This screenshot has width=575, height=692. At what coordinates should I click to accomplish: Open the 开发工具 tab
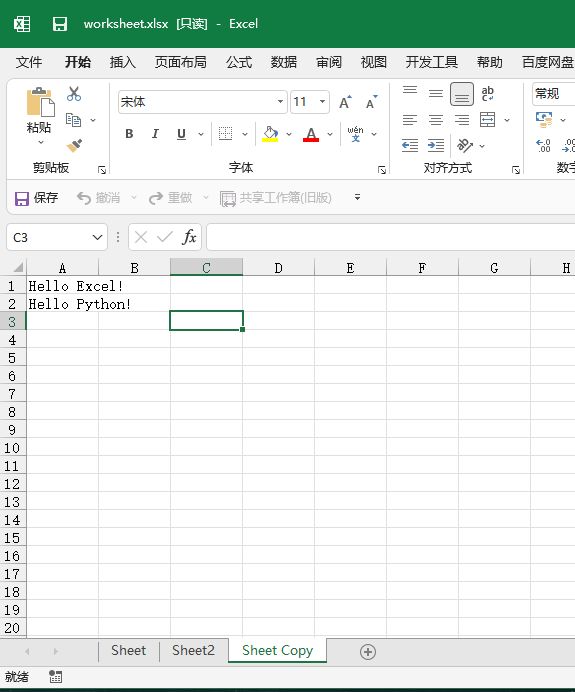[432, 62]
